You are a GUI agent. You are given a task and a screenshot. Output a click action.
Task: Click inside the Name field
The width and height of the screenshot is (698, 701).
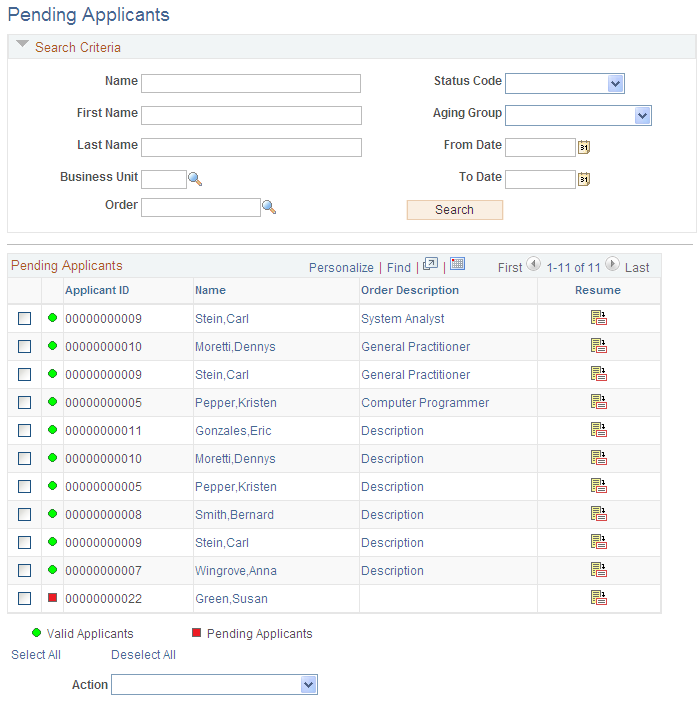pos(251,84)
